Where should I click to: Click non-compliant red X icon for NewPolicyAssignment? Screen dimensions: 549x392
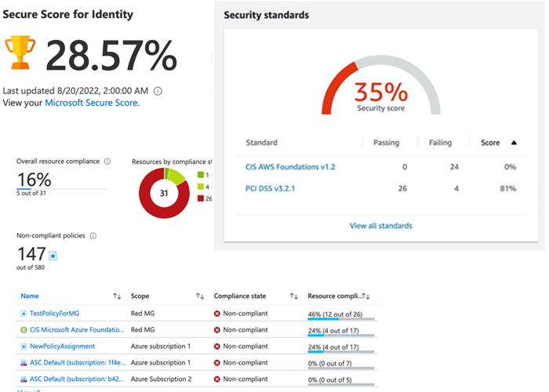(217, 346)
